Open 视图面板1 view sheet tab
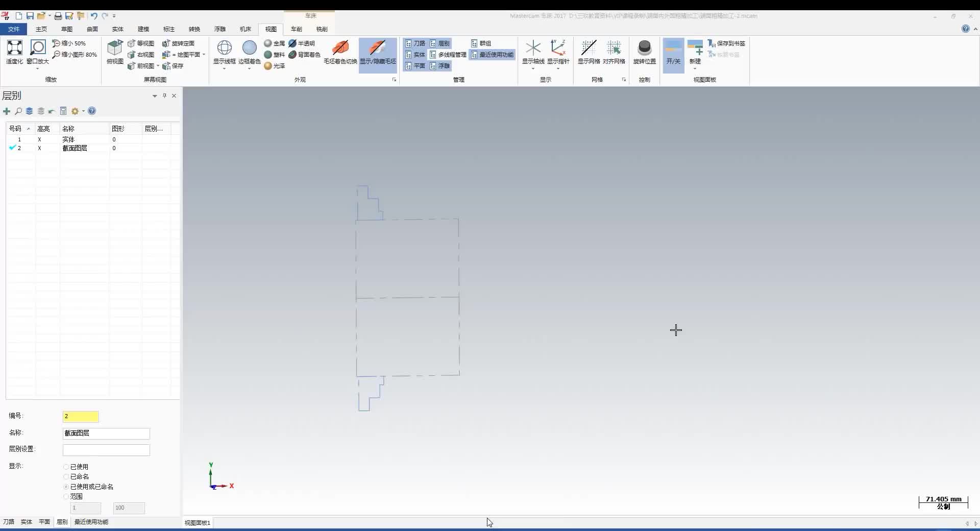Image resolution: width=980 pixels, height=531 pixels. coord(198,523)
